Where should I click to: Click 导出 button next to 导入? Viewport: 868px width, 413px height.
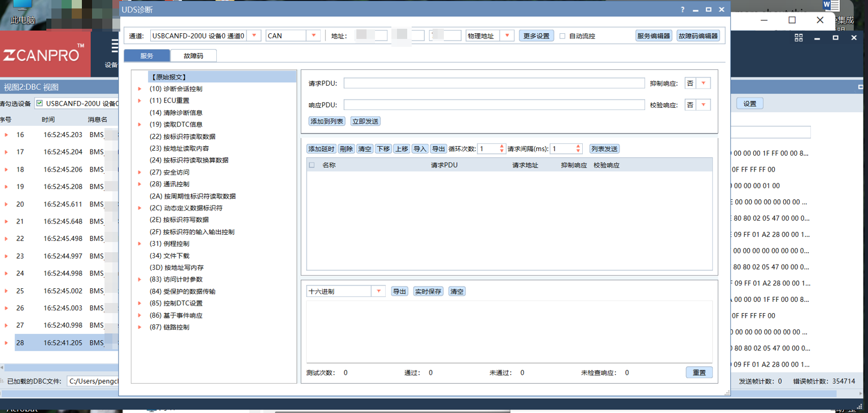click(438, 149)
